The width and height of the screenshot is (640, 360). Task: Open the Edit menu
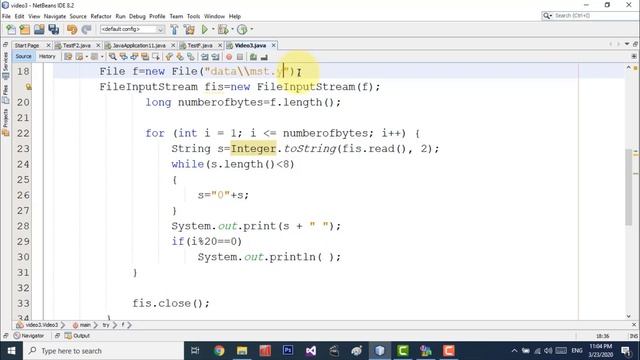click(20, 16)
